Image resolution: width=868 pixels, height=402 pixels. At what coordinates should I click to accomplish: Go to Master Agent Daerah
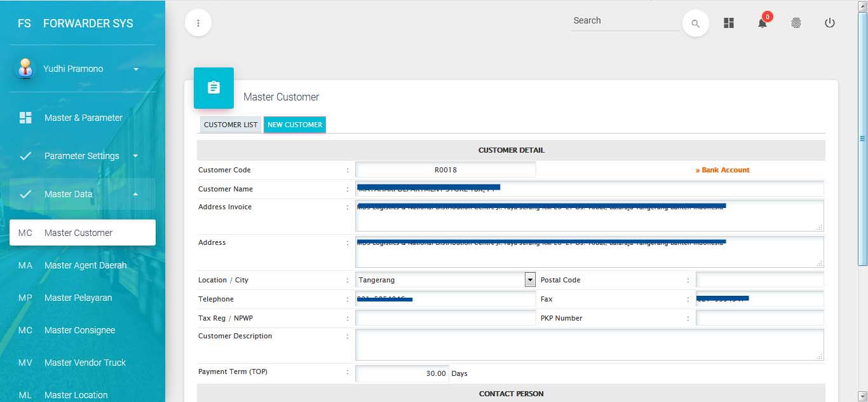85,265
